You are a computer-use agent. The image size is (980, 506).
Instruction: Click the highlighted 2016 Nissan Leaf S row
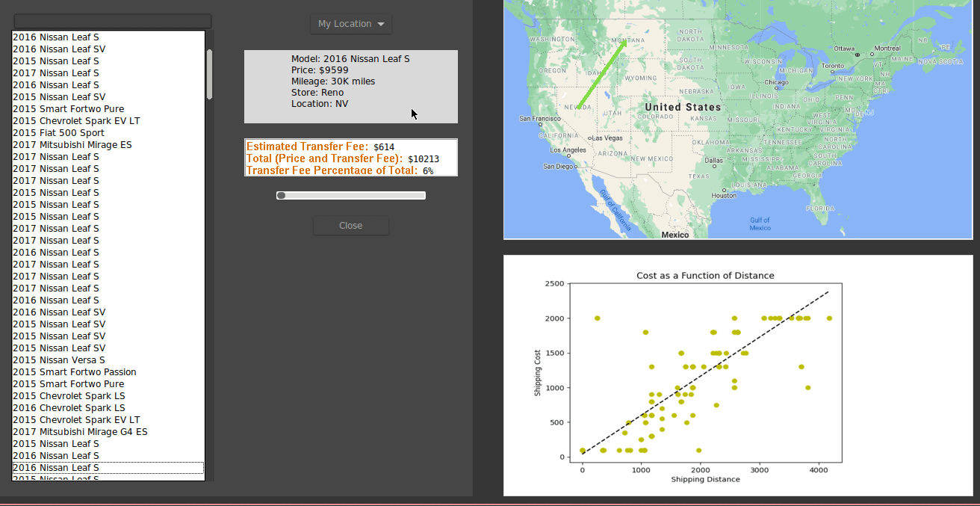108,468
